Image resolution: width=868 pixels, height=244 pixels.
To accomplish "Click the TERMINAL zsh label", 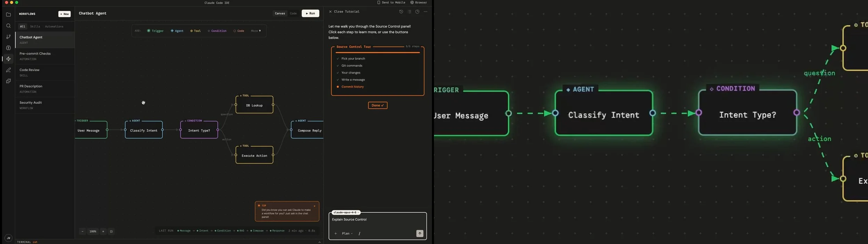I will pos(27,242).
